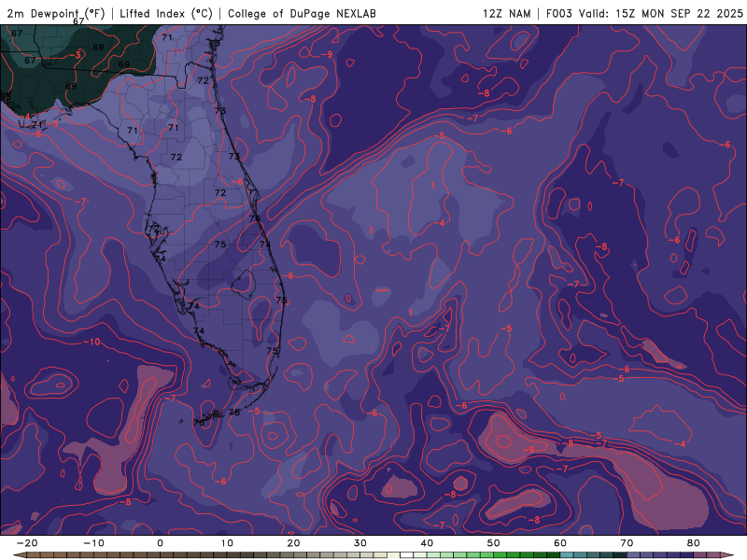Click the "80" value on the color scale
747x560 pixels.
(x=694, y=543)
